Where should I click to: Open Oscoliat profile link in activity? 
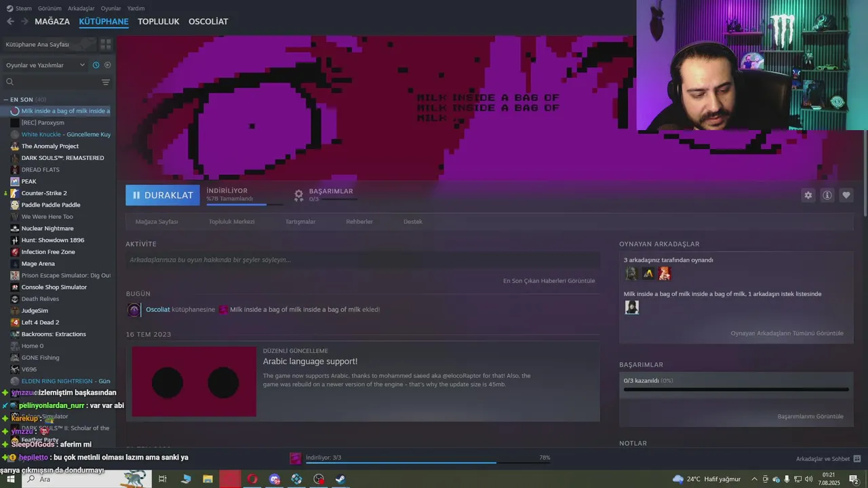click(x=158, y=310)
